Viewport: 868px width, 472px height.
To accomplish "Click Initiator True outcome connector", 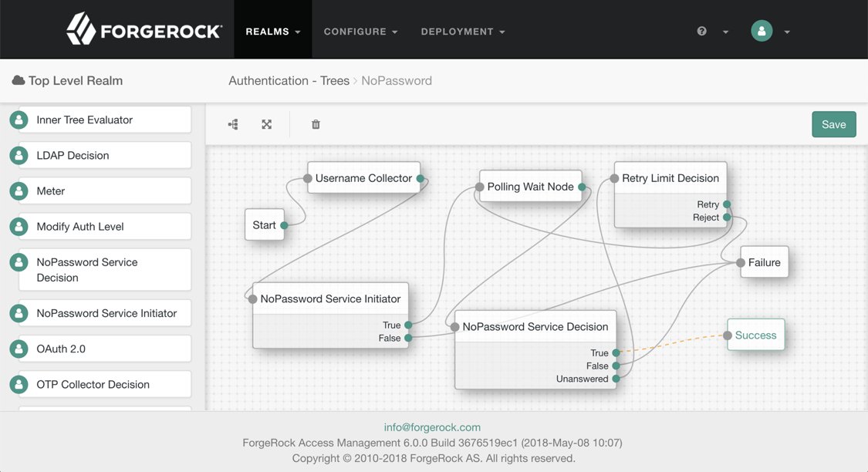I will point(408,325).
